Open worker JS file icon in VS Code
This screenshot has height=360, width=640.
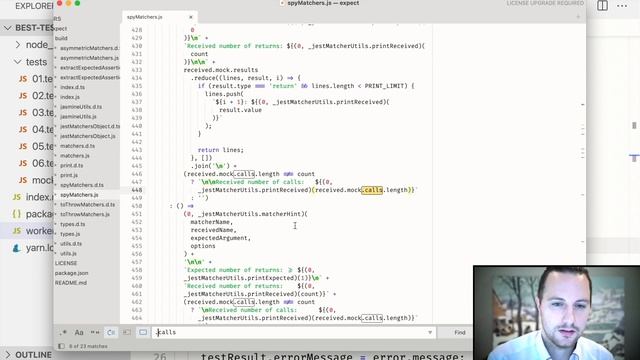point(17,231)
